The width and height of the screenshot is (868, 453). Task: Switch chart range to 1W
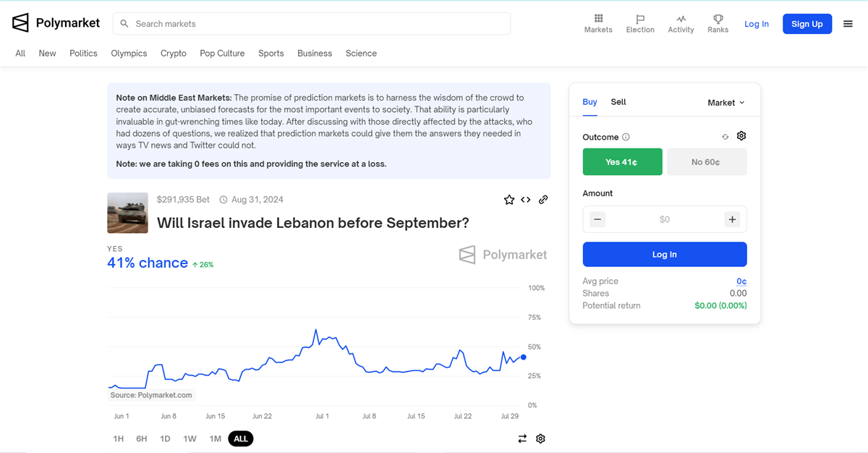pos(190,439)
